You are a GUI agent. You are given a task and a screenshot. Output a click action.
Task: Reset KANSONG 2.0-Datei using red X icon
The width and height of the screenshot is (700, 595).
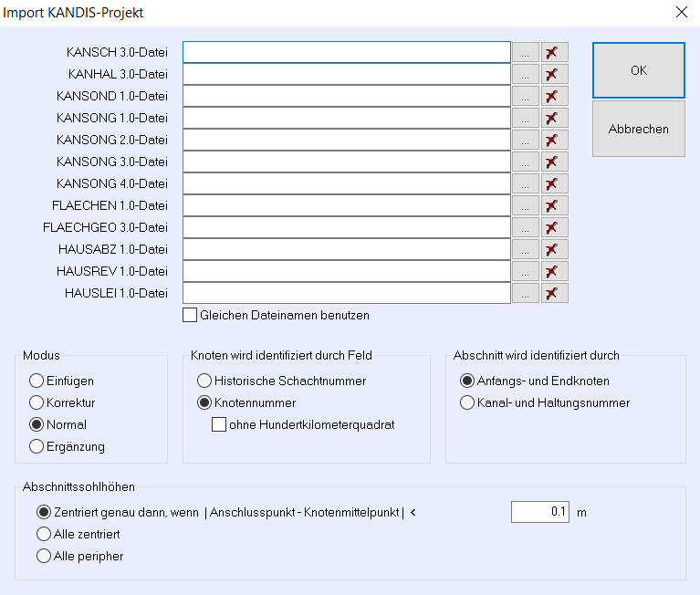554,140
